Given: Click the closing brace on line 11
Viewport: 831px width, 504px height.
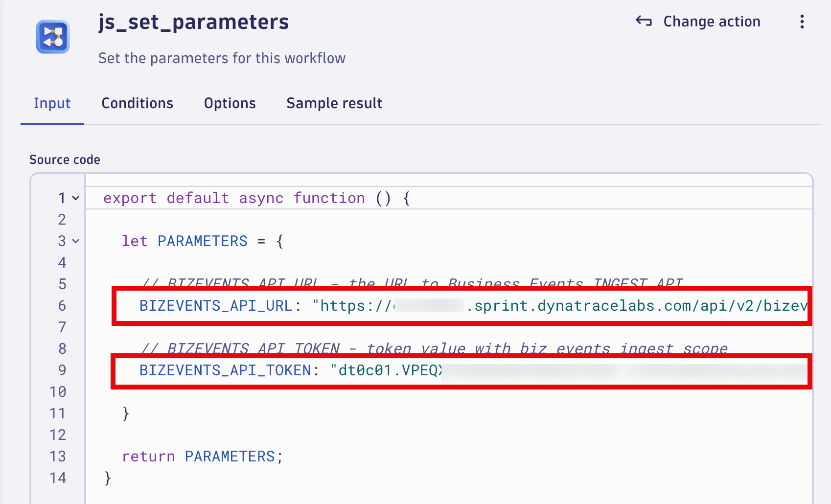Looking at the screenshot, I should tap(126, 413).
